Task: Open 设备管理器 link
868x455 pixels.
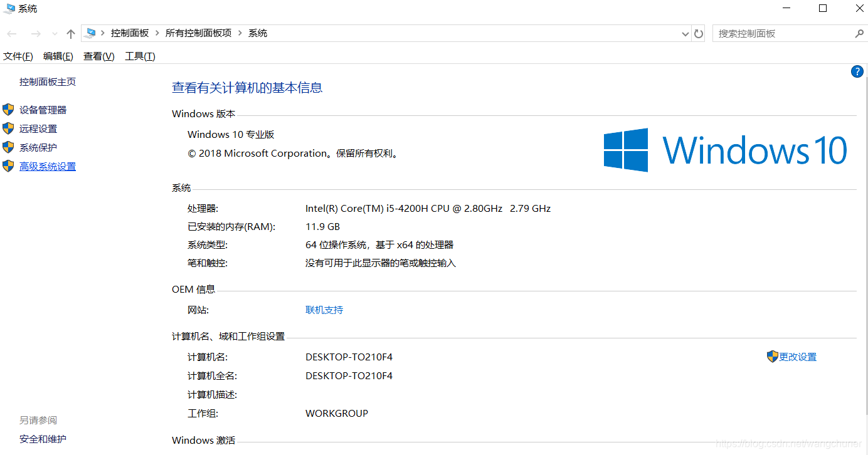Action: 43,110
